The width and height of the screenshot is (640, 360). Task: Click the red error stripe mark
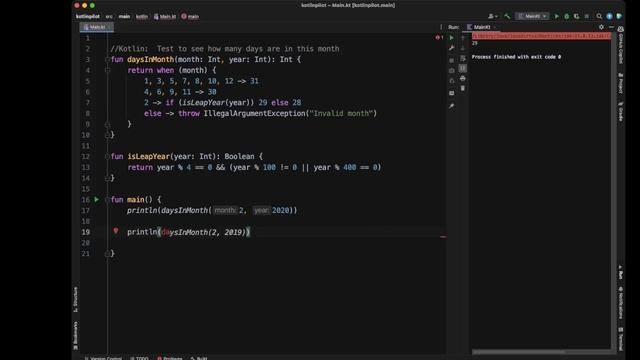click(443, 237)
